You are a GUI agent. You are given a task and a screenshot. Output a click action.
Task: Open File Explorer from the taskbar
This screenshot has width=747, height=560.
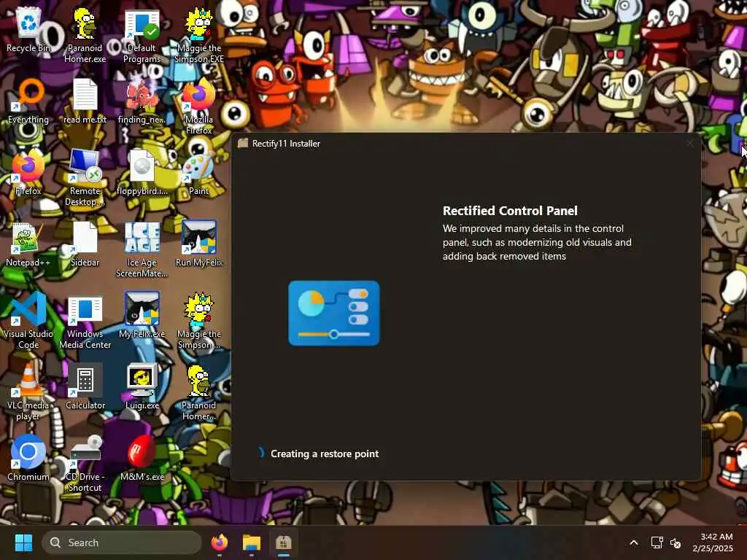(251, 542)
